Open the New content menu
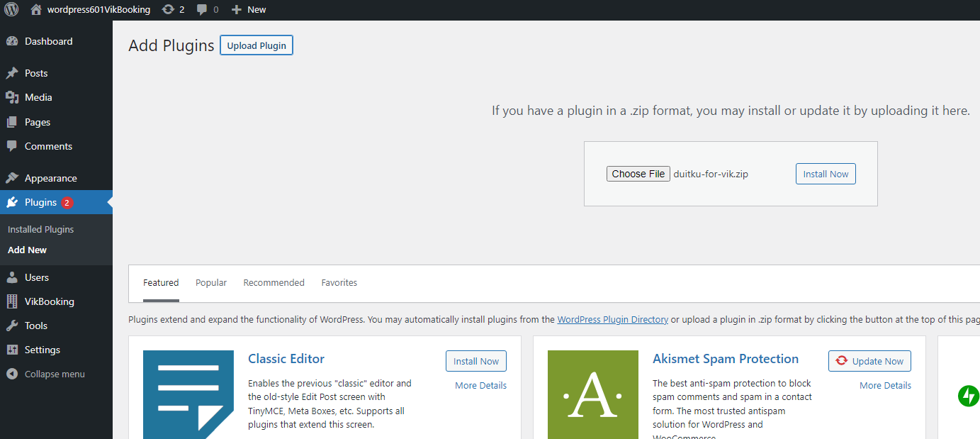The width and height of the screenshot is (980, 439). (249, 10)
